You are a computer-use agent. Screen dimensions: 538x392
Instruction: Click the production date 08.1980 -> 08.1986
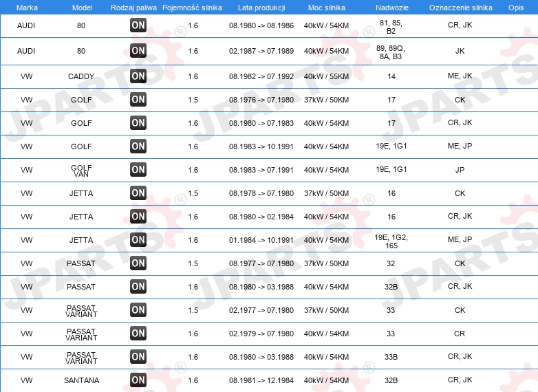pyautogui.click(x=261, y=25)
